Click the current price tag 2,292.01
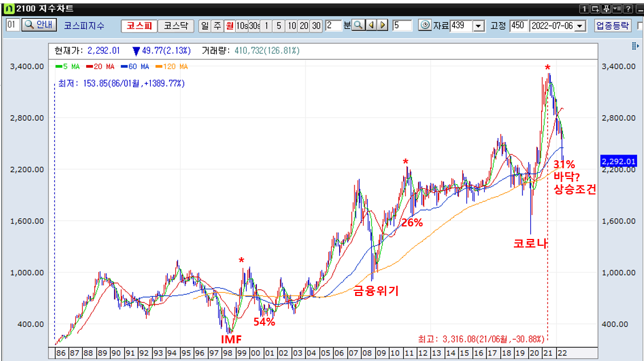 [x=618, y=161]
